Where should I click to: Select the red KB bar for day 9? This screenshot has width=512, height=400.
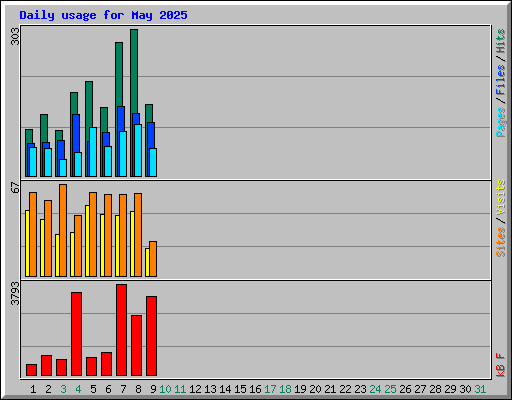pos(151,336)
